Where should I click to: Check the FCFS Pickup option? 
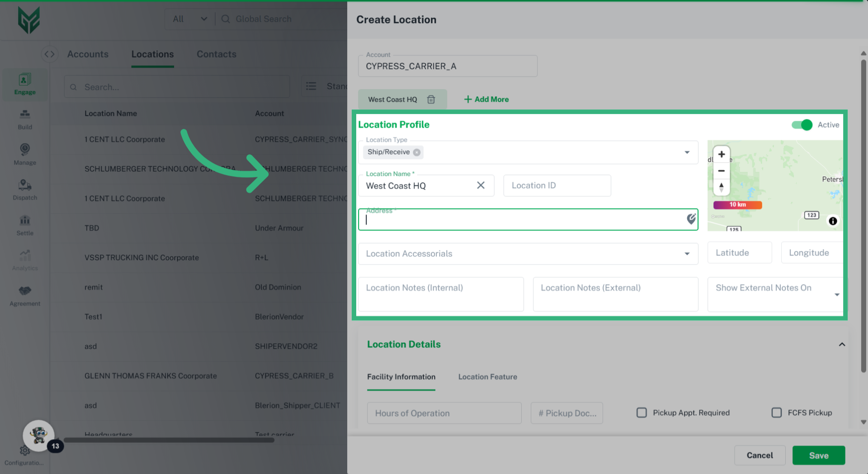click(777, 412)
